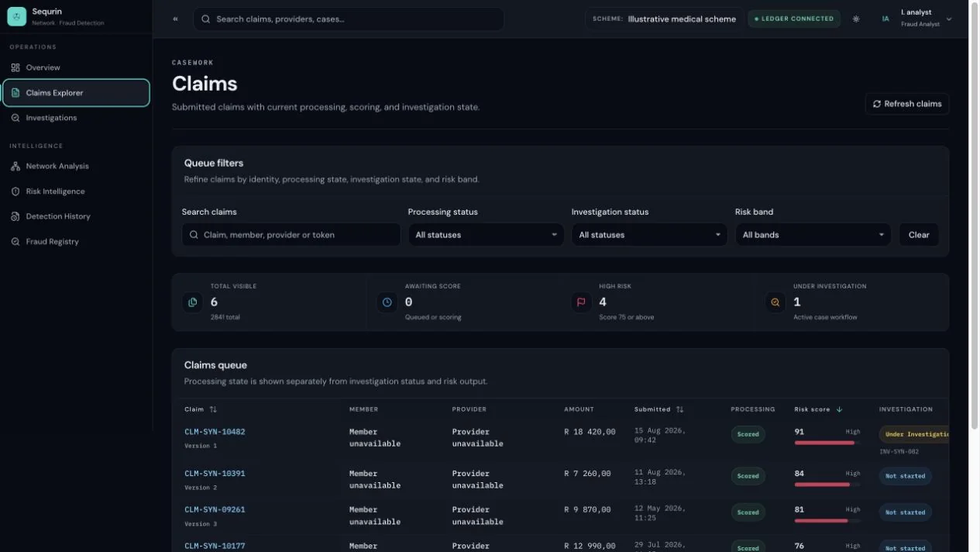Collapse the sidebar with the double-chevron icon
The height and width of the screenshot is (552, 980).
pos(175,19)
